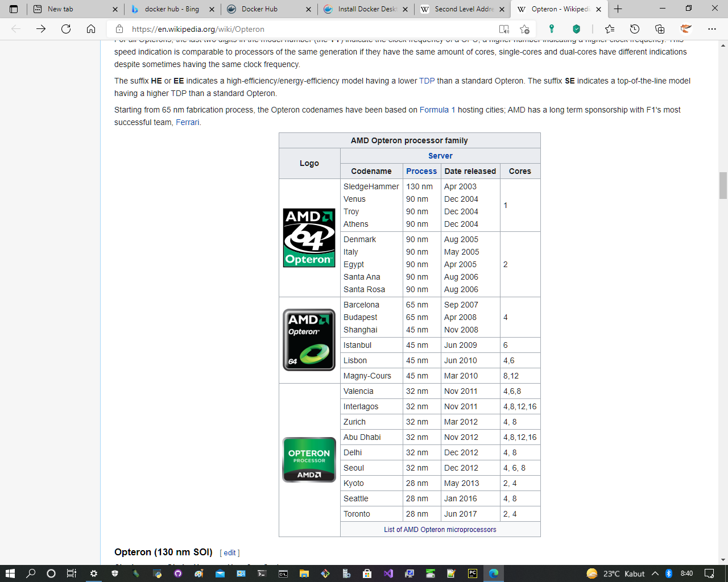Close the Docker Hub tab
The height and width of the screenshot is (582, 728).
coord(308,9)
